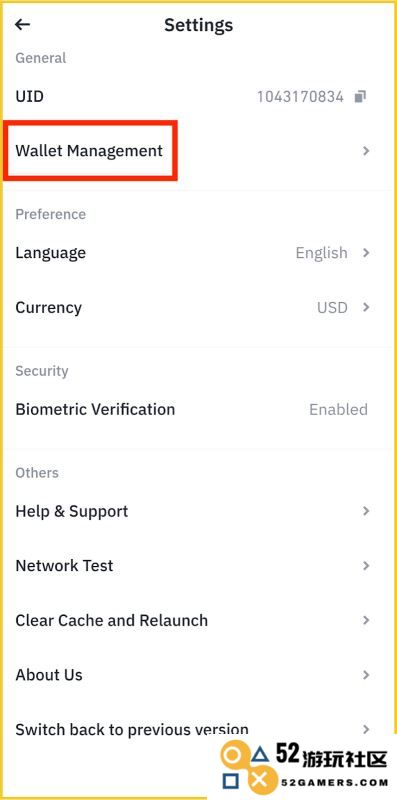
Task: Expand the Language setting chevron
Action: 365,253
